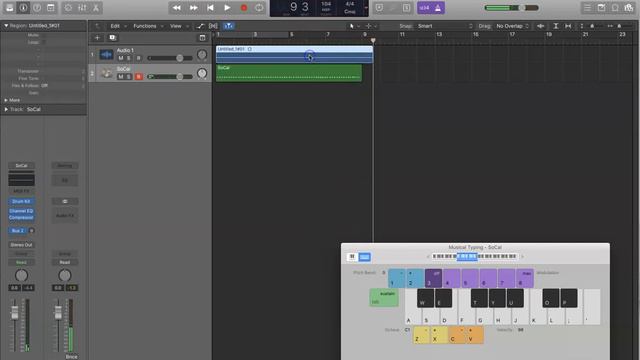The height and width of the screenshot is (360, 640).
Task: Open the Media Browser icon
Action: (629, 8)
